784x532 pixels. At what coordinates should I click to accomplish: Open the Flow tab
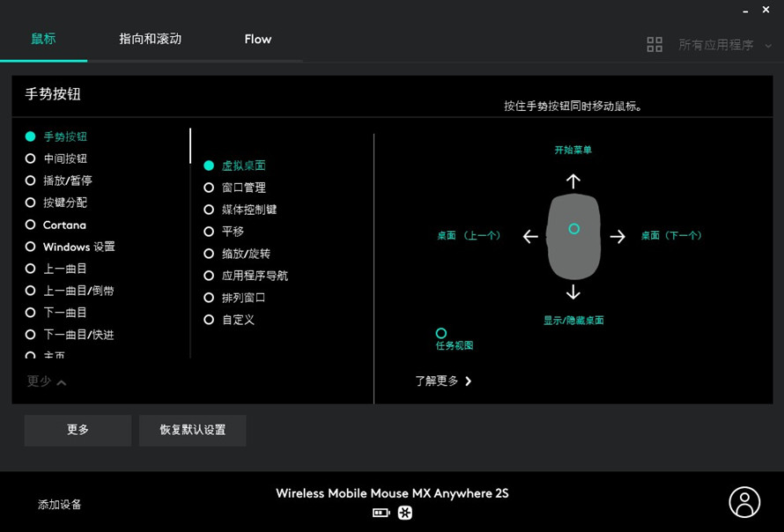(x=257, y=39)
